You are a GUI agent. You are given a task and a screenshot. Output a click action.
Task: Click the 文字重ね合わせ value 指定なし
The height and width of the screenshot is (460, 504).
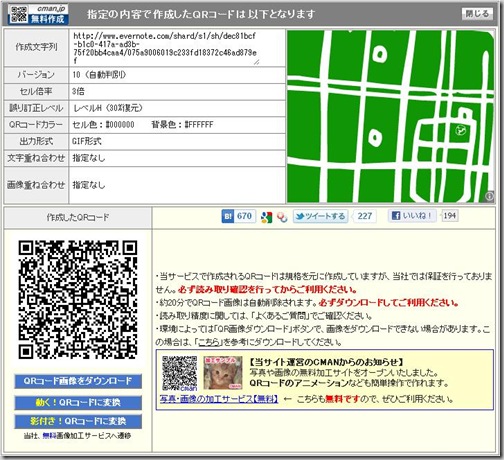[89, 158]
